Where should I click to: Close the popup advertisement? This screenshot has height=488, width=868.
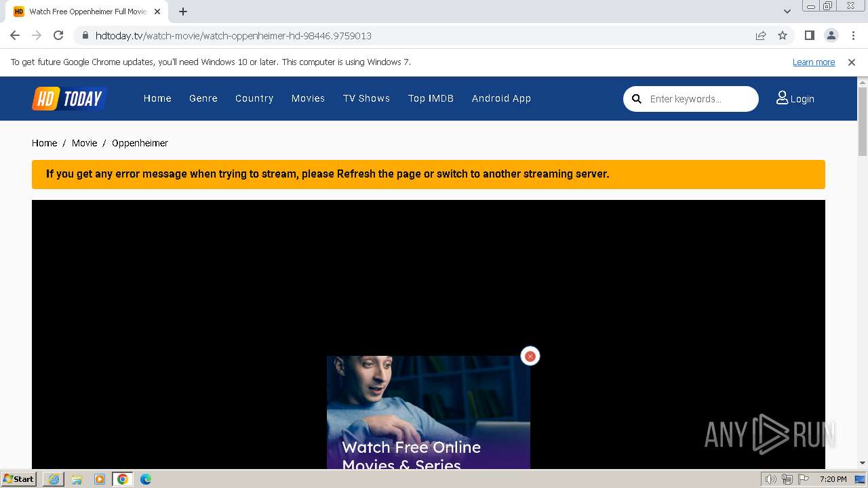(530, 356)
